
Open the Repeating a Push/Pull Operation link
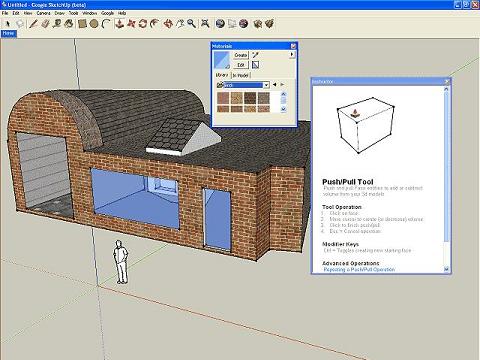tap(359, 269)
